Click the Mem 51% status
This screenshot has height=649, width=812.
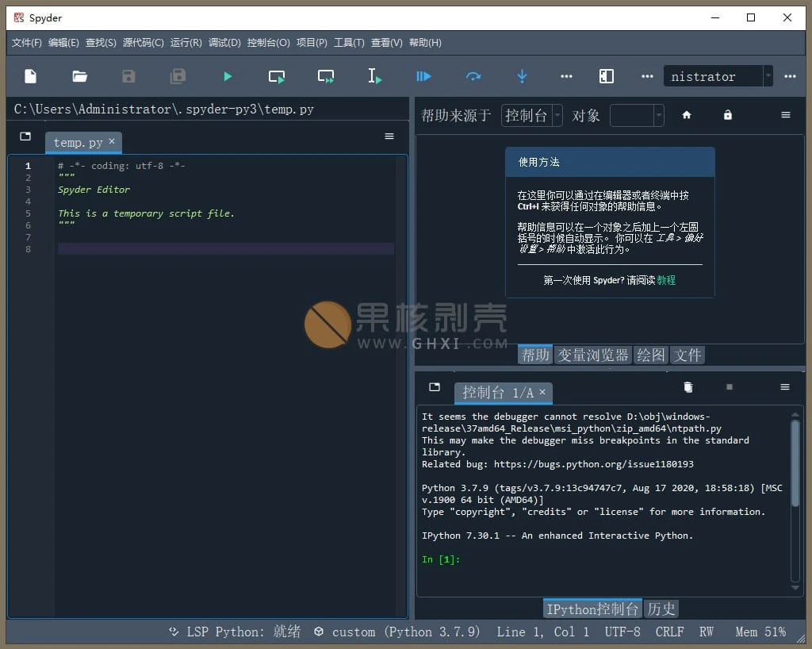click(x=760, y=632)
